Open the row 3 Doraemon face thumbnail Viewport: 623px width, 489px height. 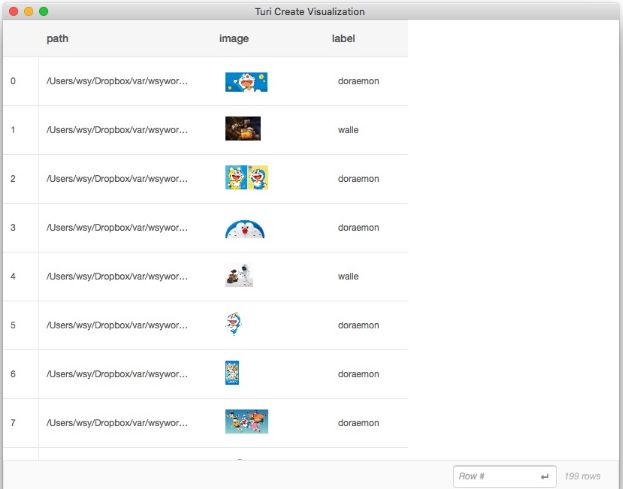245,228
